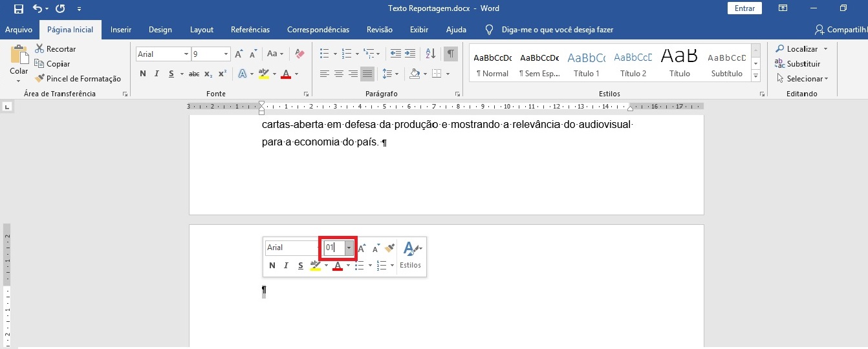Click the clear formatting eraser icon
Screen dimensions: 868x349
tap(299, 54)
